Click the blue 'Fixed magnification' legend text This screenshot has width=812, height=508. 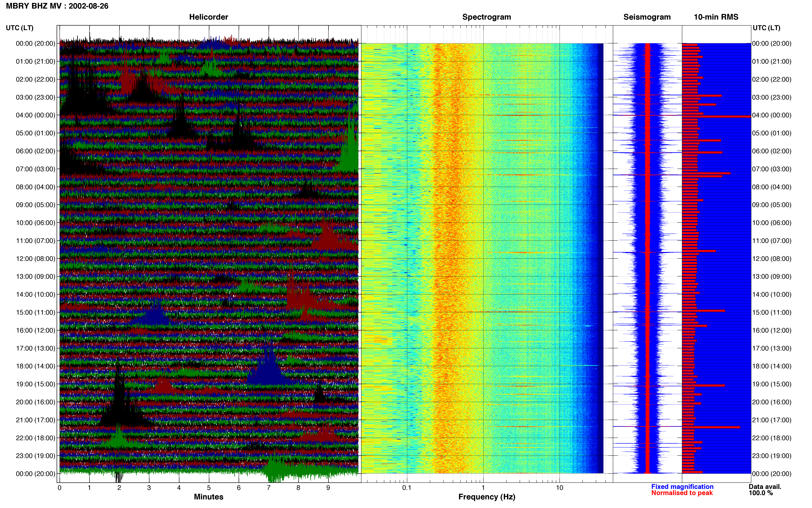[682, 486]
